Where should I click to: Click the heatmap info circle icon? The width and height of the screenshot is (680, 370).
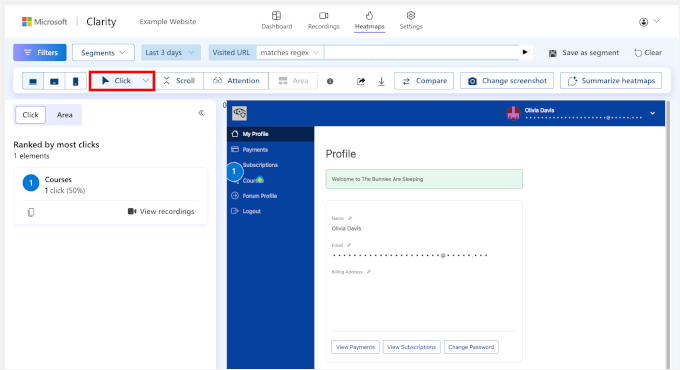330,81
